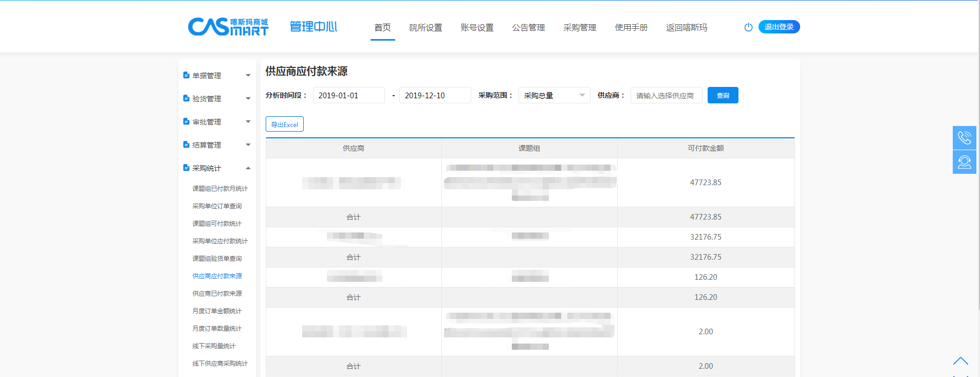Expand the 审批管理 menu arrow
The image size is (980, 377).
point(248,122)
